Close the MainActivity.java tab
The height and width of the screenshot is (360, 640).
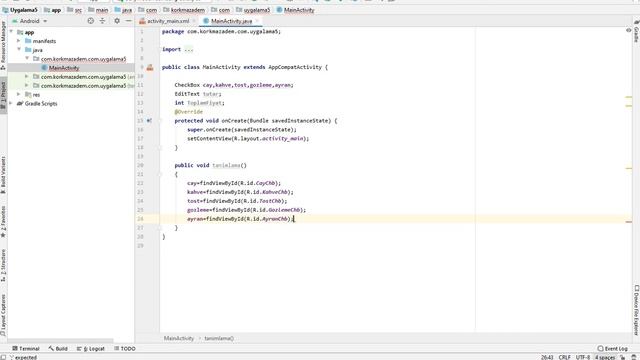point(257,21)
